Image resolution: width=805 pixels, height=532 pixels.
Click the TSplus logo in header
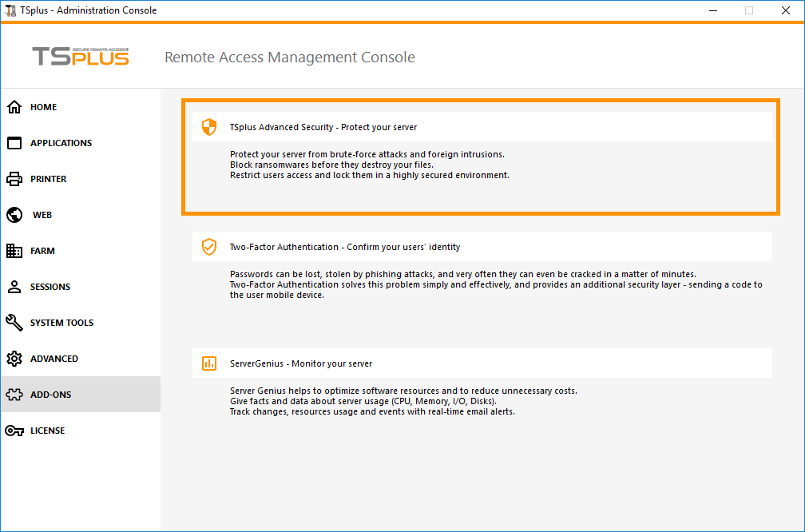click(80, 57)
